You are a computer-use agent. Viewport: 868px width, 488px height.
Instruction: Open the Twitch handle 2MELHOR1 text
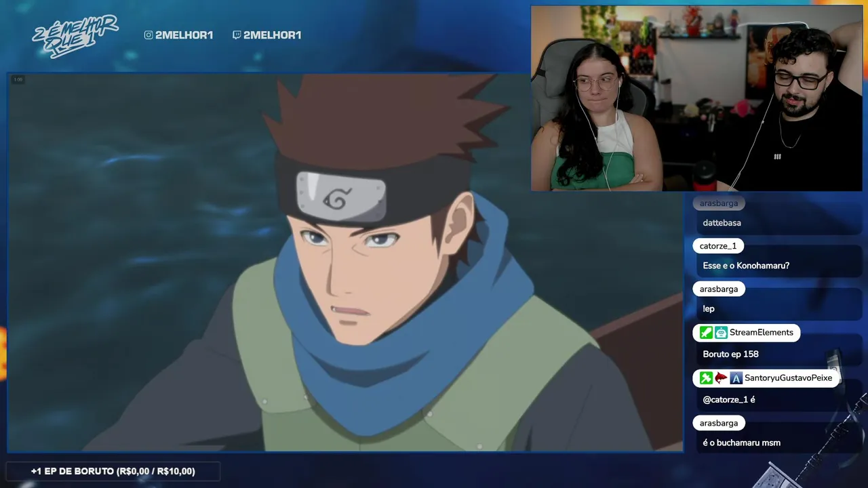[x=272, y=35]
